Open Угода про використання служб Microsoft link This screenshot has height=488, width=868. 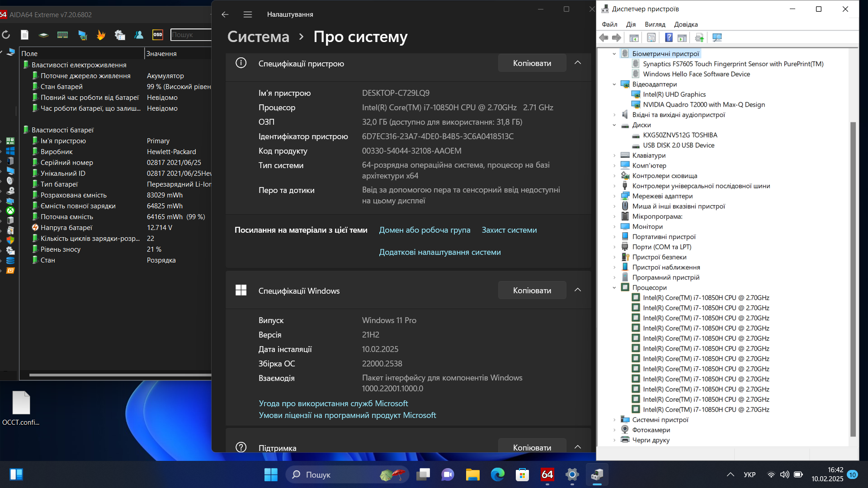(x=333, y=404)
